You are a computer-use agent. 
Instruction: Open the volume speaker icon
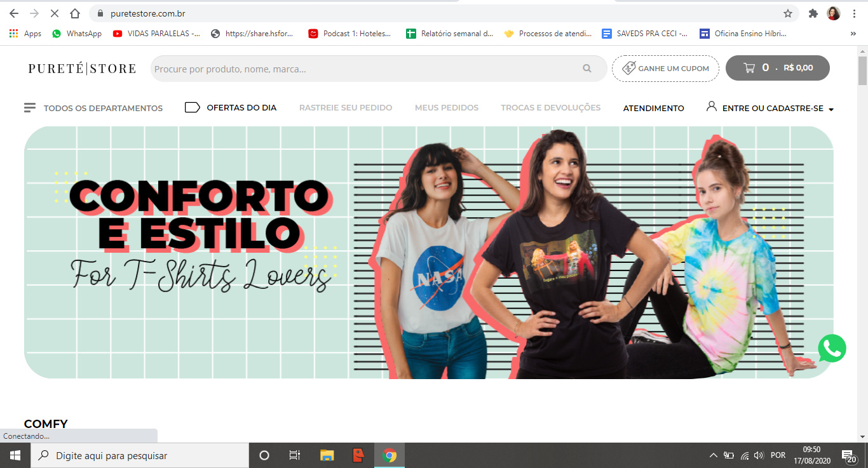(x=759, y=455)
